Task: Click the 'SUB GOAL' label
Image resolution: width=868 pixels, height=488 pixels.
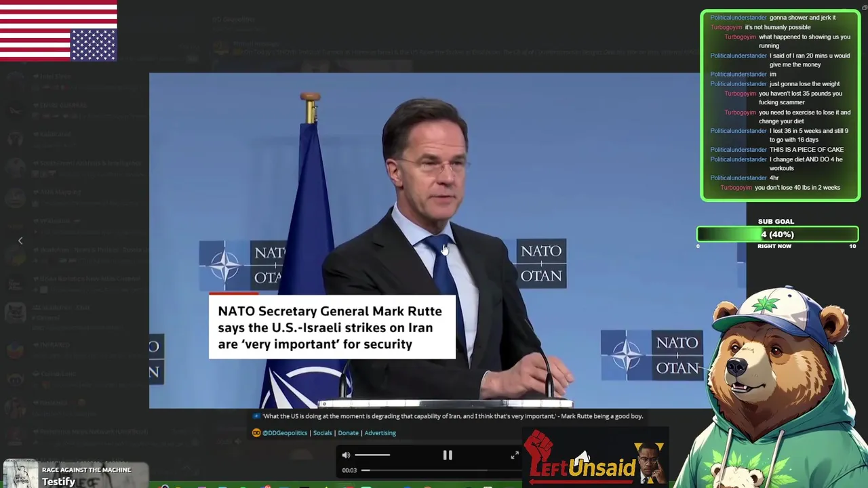Action: tap(776, 222)
